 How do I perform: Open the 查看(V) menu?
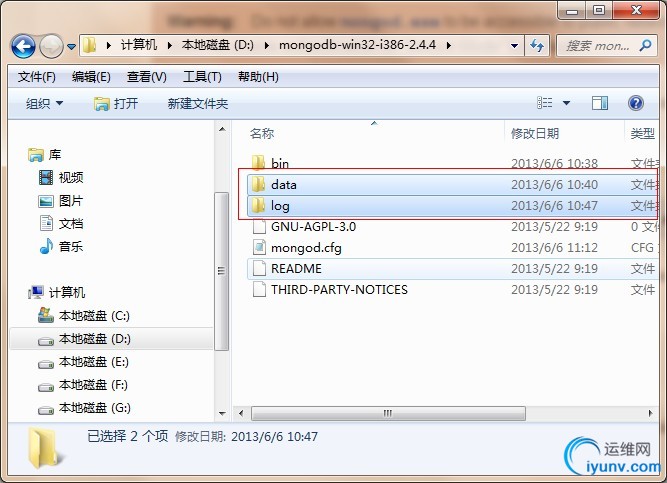coord(147,77)
